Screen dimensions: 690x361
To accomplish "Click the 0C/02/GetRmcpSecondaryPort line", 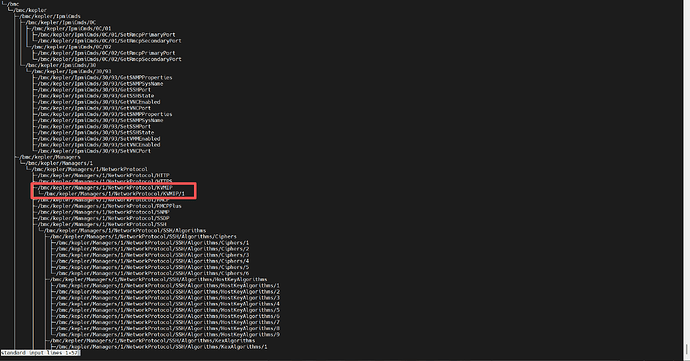I will [x=110, y=59].
